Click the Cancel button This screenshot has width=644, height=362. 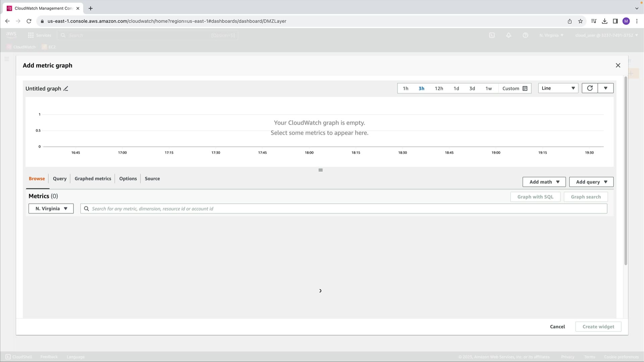tap(557, 326)
